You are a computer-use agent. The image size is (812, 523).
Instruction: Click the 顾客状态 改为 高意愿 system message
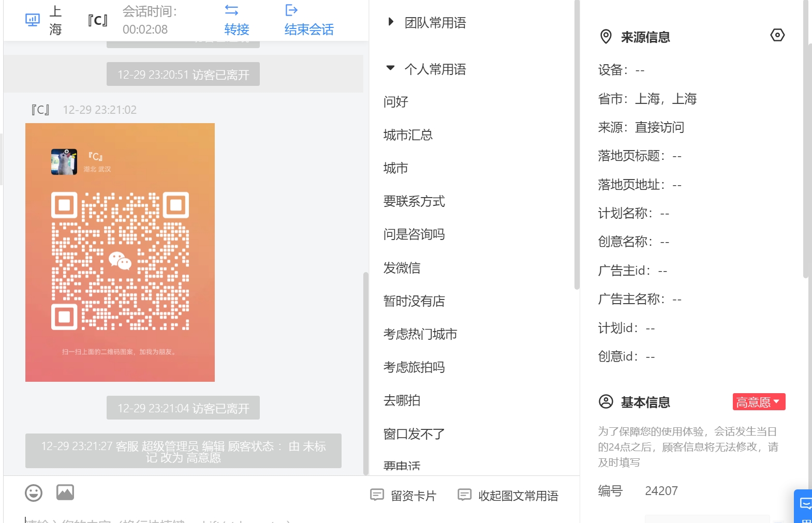183,451
